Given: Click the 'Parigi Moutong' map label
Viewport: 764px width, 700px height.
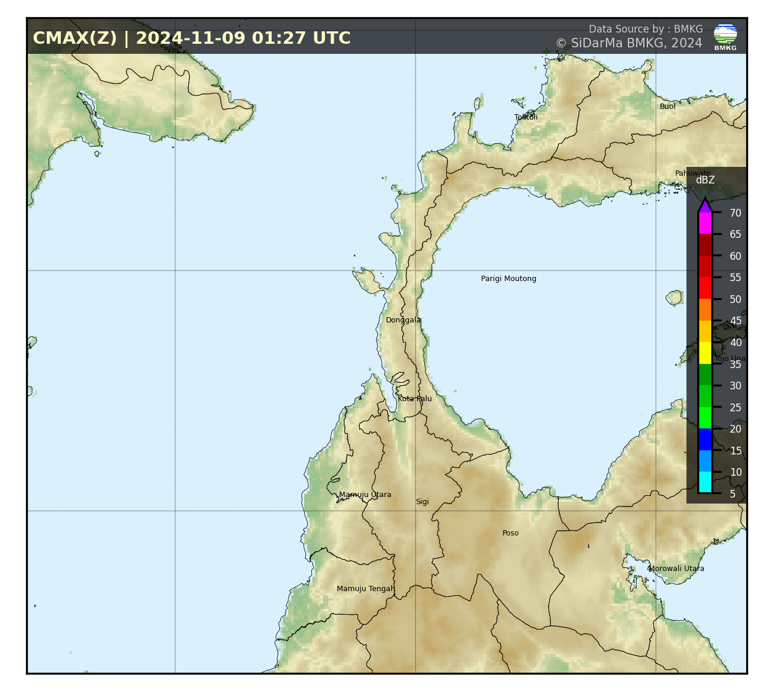Looking at the screenshot, I should pyautogui.click(x=508, y=279).
